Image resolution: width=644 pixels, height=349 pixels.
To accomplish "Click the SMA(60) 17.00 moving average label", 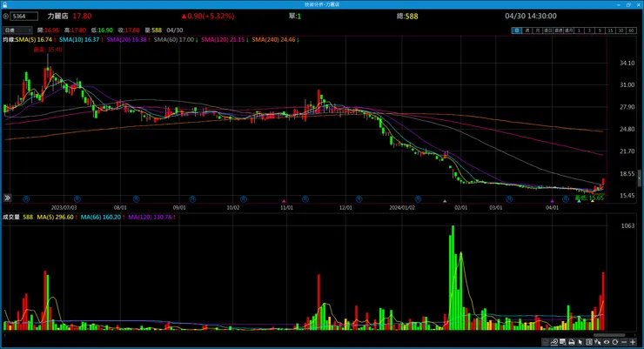I will point(176,40).
